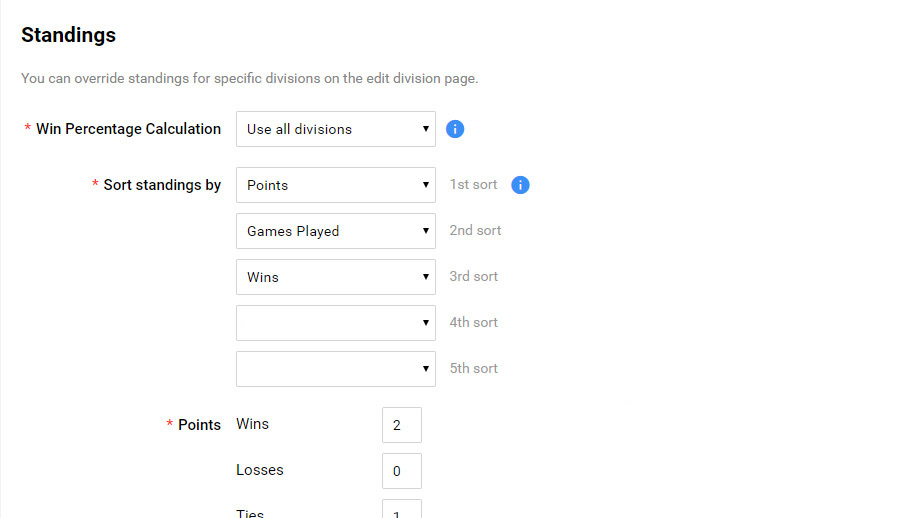Expand the empty 5th sort dropdown

[335, 369]
